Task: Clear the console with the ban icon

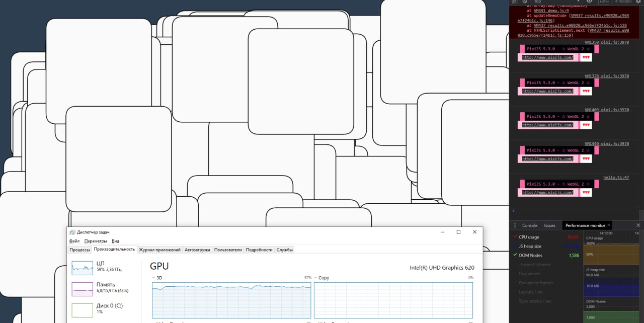Action: coord(525,2)
